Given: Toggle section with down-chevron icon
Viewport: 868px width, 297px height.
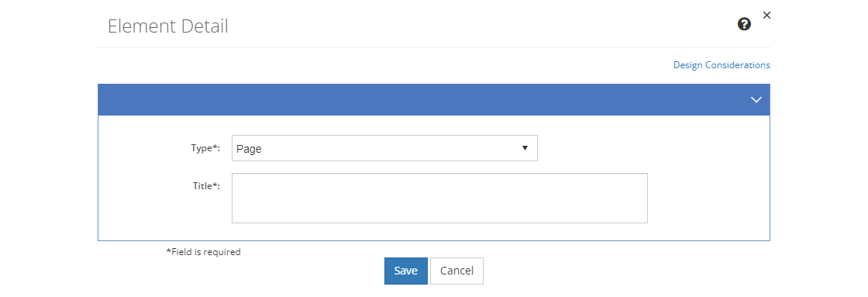Looking at the screenshot, I should pos(756,100).
